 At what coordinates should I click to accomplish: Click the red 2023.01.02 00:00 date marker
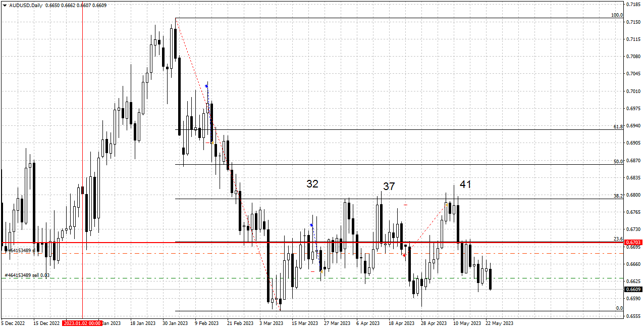coord(82,323)
